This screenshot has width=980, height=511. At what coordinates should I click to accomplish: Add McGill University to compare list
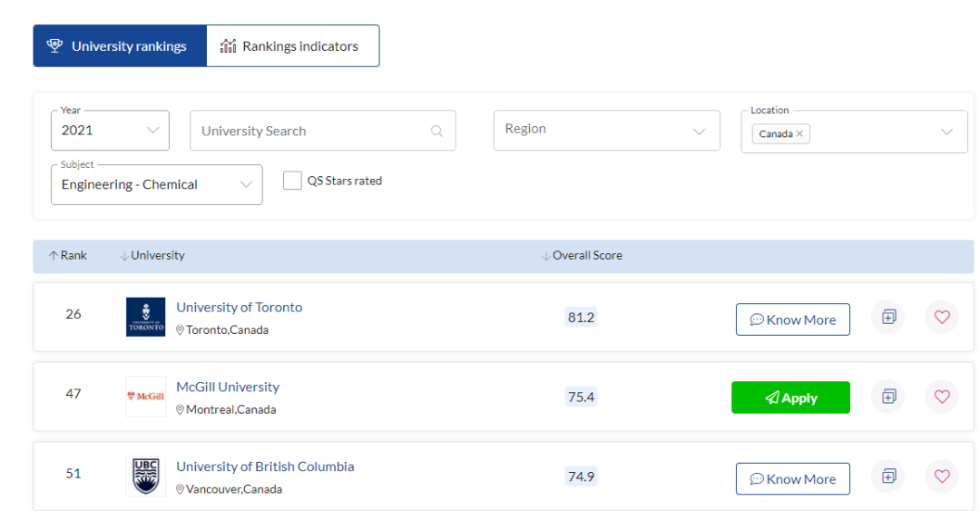pyautogui.click(x=888, y=397)
